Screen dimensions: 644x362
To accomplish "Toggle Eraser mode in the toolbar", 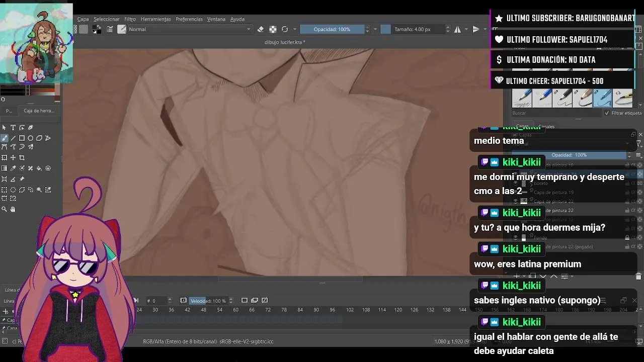I will (261, 29).
